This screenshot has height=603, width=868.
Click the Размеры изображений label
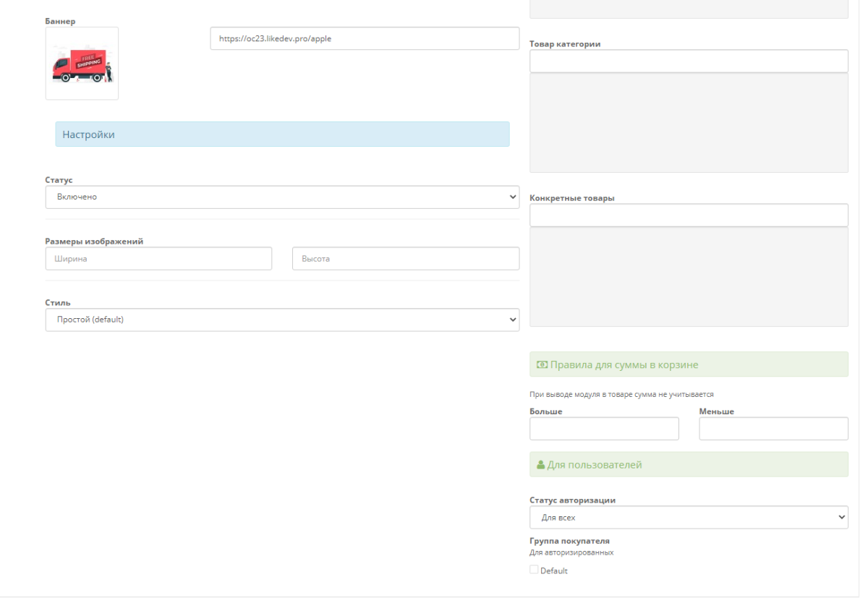coord(94,241)
